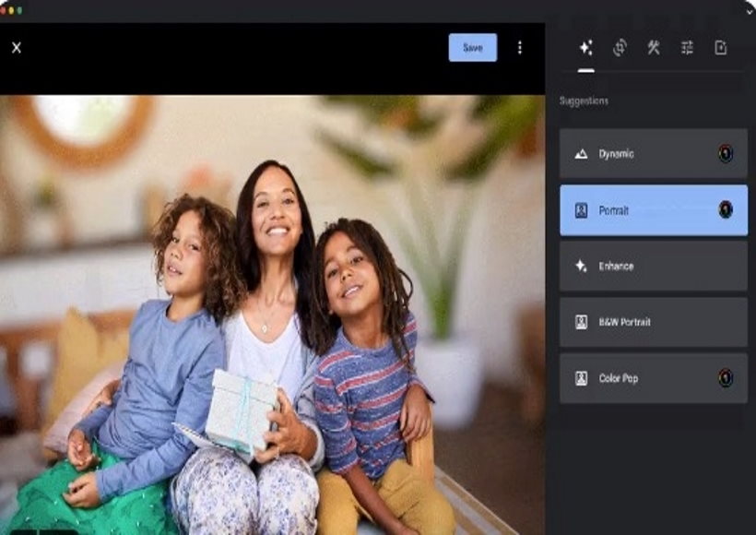Click the Save button
The image size is (756, 535).
click(472, 48)
